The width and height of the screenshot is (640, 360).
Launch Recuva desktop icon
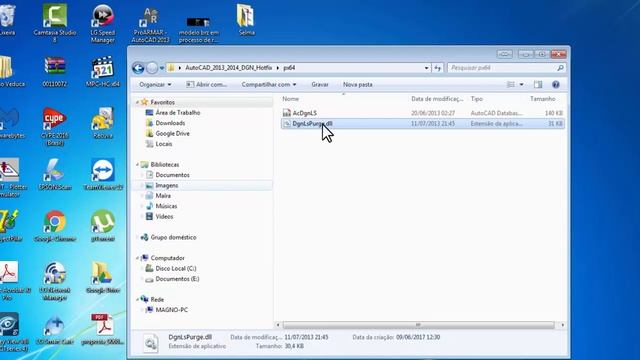102,123
